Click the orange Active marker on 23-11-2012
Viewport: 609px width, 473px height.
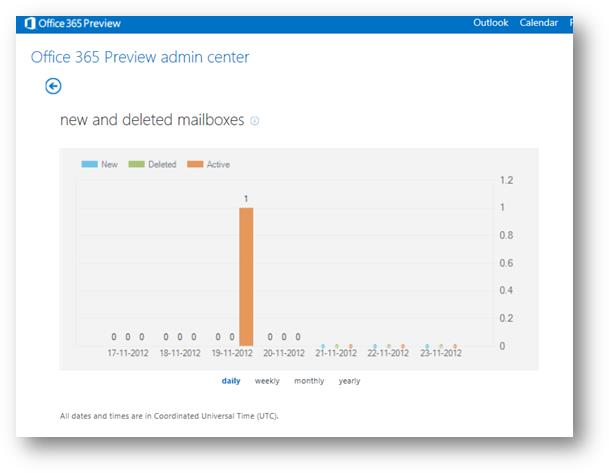(x=455, y=346)
